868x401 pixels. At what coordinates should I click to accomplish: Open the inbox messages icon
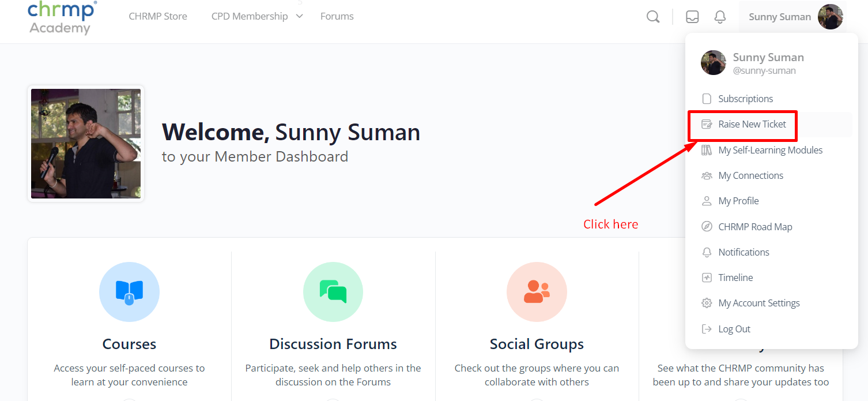692,17
